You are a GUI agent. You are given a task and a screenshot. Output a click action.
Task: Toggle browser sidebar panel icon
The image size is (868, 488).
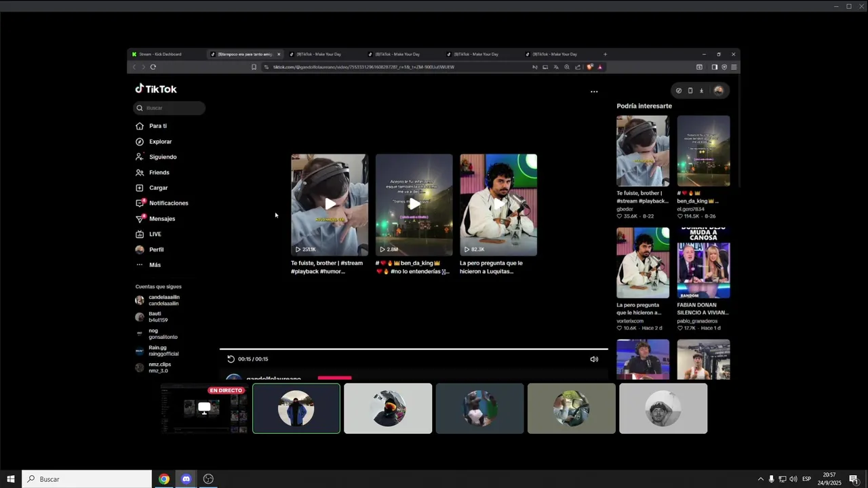coord(714,67)
